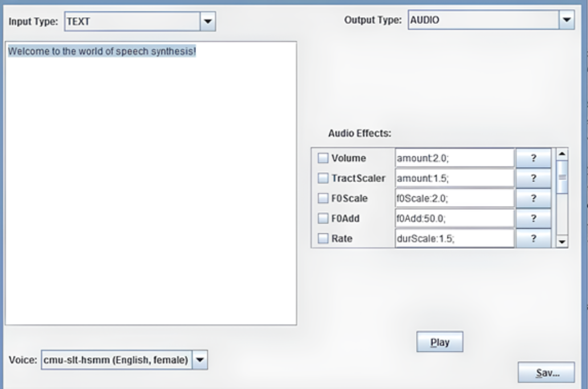The image size is (588, 389).
Task: Click the f0Add:50.0 parameter field
Action: pos(455,218)
